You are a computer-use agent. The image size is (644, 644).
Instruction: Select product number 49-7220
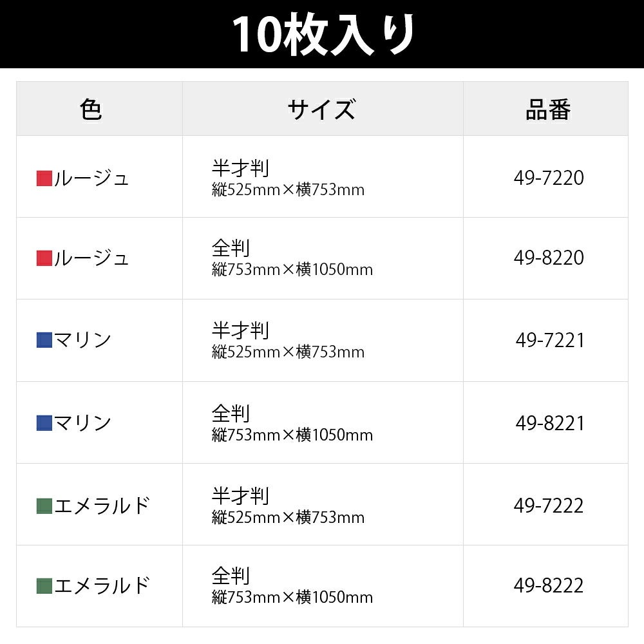pos(549,178)
